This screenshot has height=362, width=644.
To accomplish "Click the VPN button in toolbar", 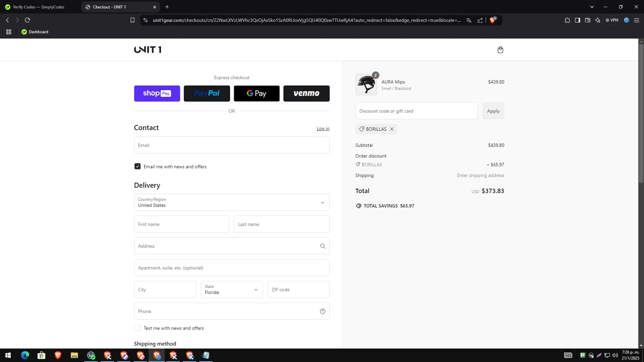I will click(x=612, y=20).
